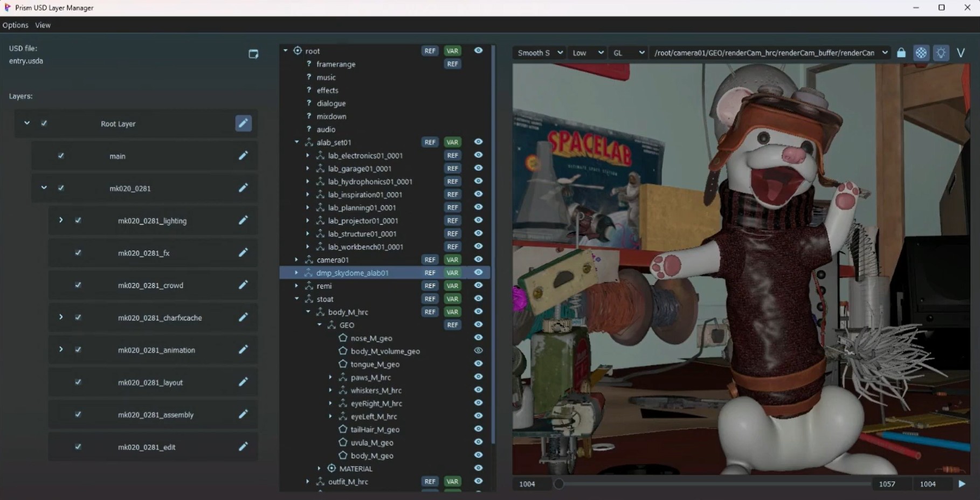Image resolution: width=980 pixels, height=500 pixels.
Task: Expand the mk020_0281_animation layer
Action: click(61, 350)
